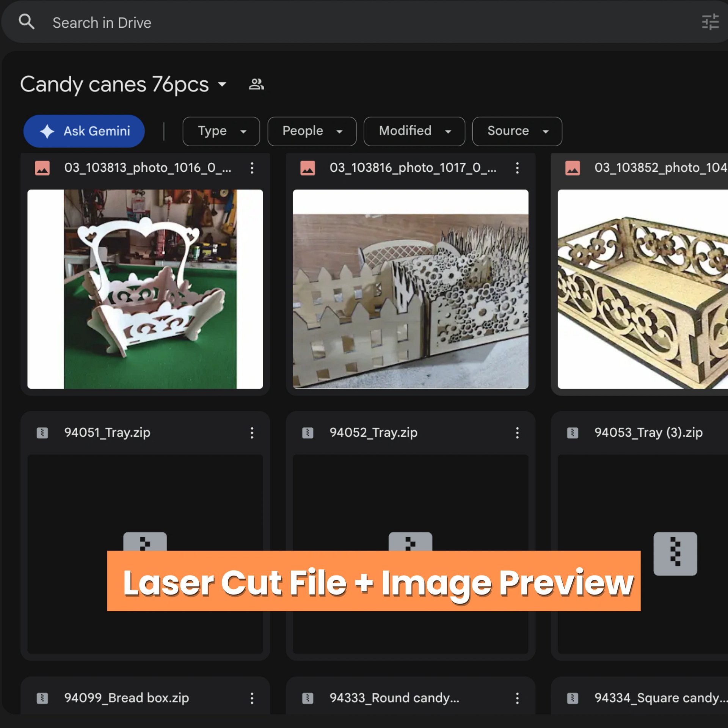
Task: Click image file icon of 03_103813_photo_1016
Action: click(42, 168)
